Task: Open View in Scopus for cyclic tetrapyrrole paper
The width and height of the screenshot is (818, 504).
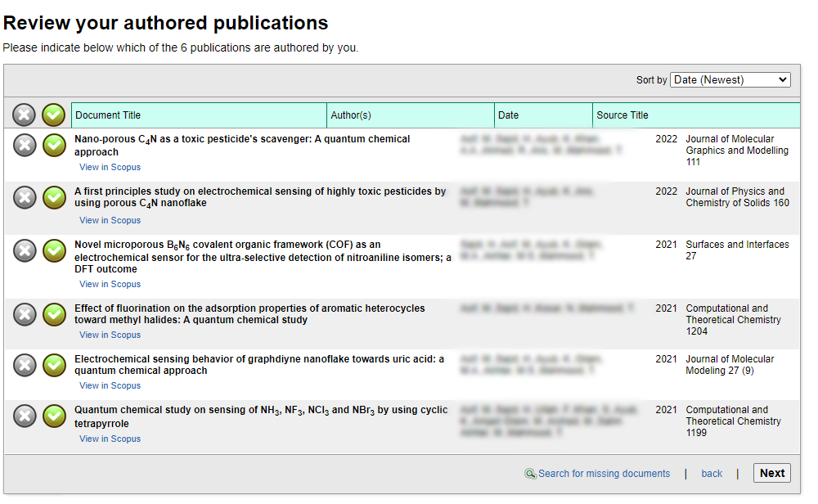Action: pos(110,439)
